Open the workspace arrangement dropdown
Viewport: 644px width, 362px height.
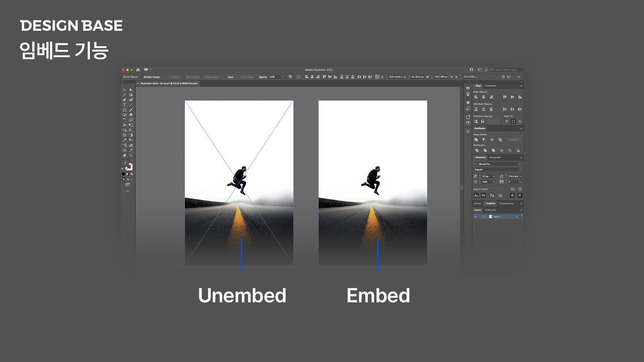tap(148, 70)
